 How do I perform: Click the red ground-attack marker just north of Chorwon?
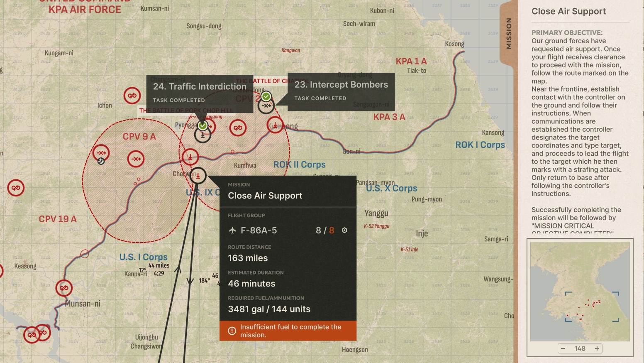pos(190,157)
